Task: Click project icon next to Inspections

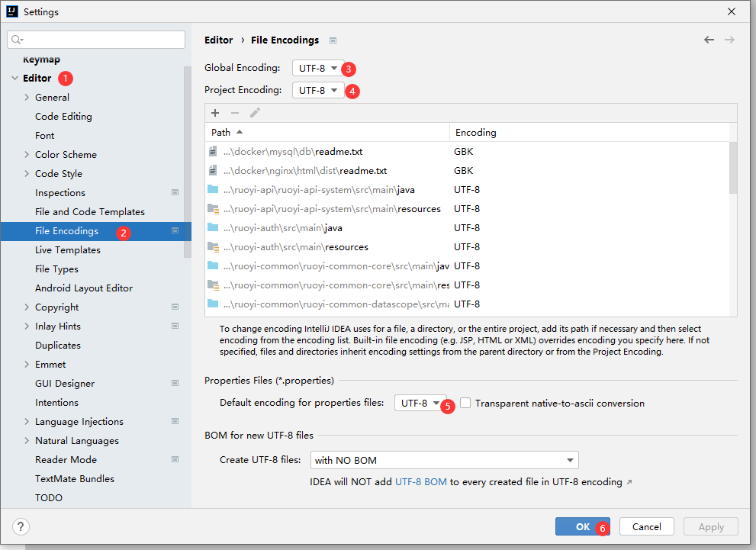Action: (x=175, y=192)
